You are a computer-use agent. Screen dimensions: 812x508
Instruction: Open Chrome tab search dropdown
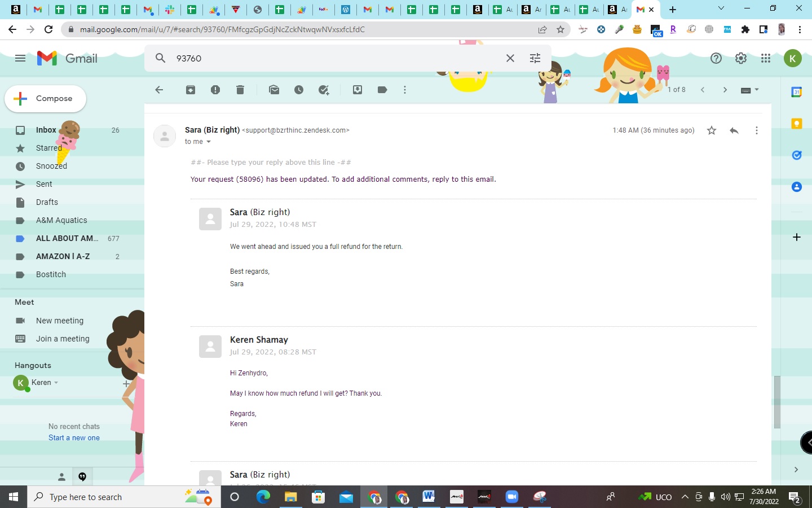pyautogui.click(x=721, y=8)
